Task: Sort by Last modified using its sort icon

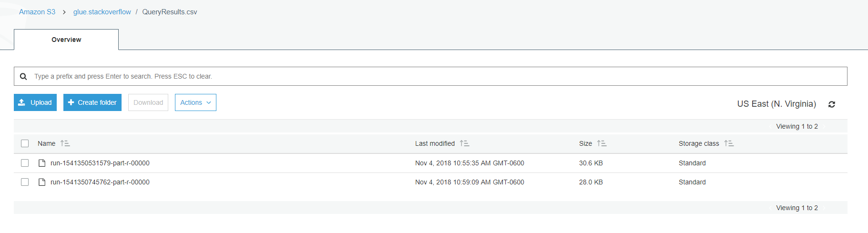Action: pyautogui.click(x=465, y=143)
